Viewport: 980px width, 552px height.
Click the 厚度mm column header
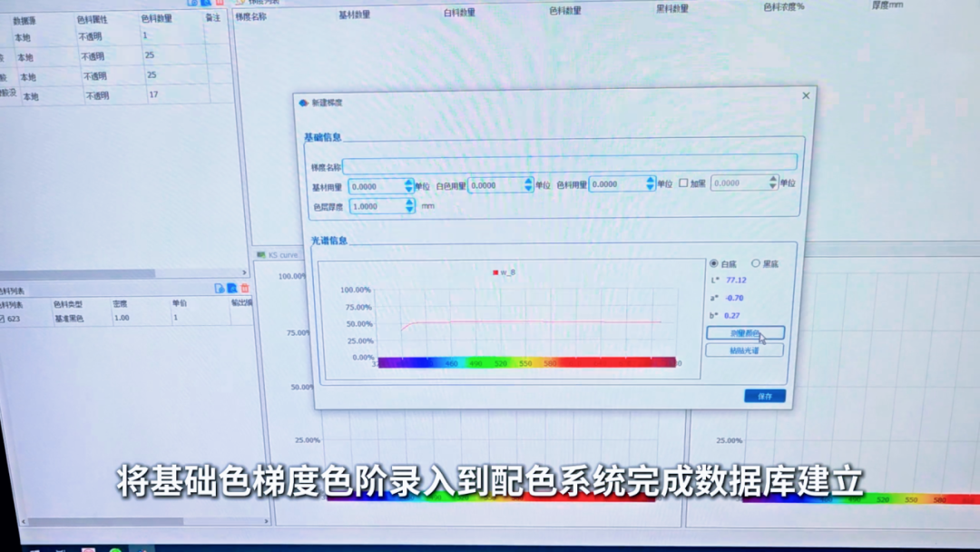(x=887, y=5)
